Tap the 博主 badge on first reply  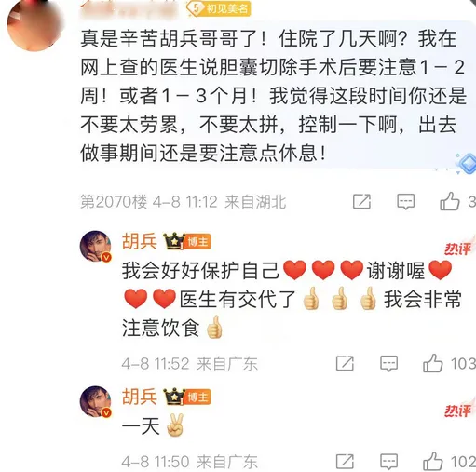click(197, 242)
